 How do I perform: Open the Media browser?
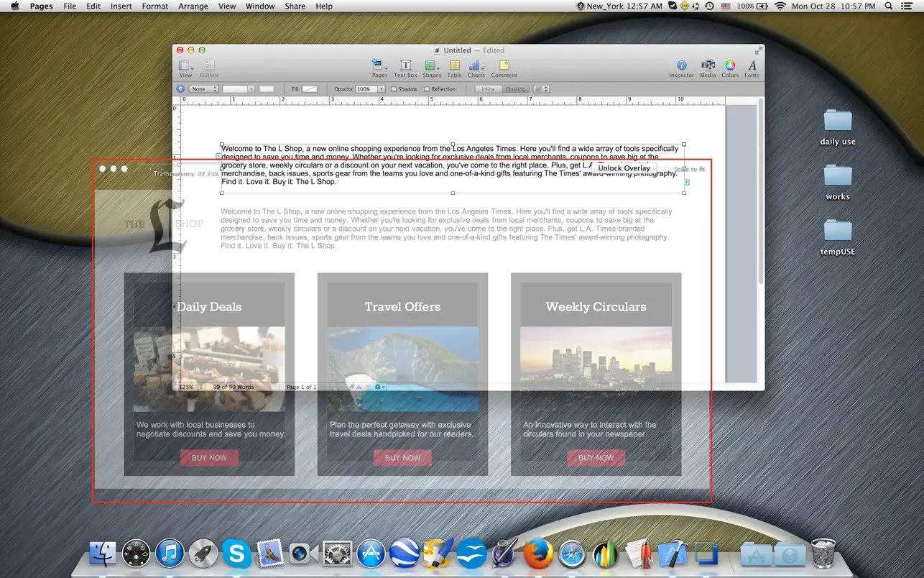coord(708,68)
